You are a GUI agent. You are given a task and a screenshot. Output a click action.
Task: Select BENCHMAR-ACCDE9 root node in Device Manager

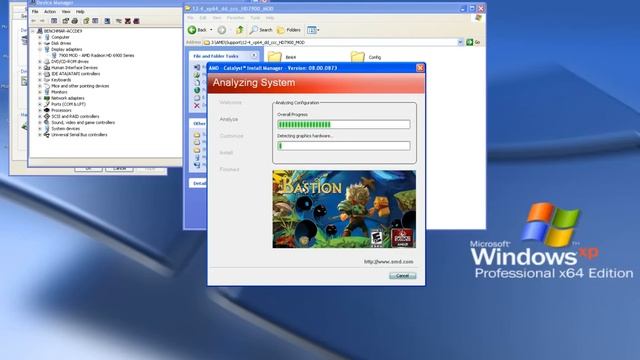click(x=63, y=31)
